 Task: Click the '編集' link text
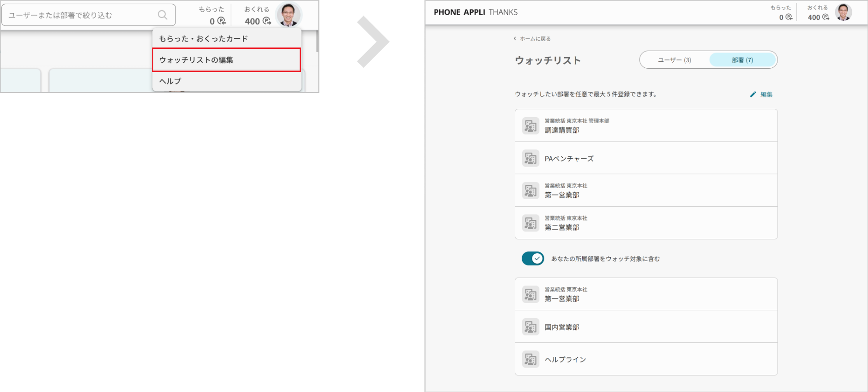tap(766, 95)
